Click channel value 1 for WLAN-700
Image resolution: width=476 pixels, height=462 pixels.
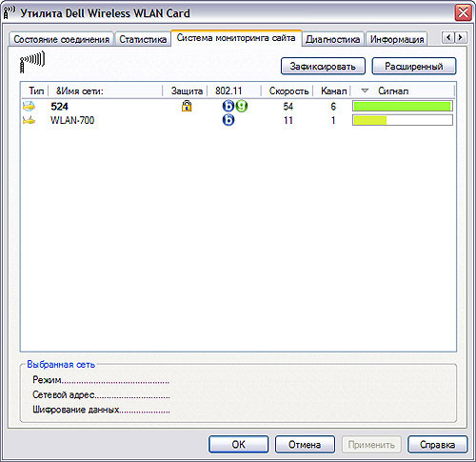(x=333, y=120)
